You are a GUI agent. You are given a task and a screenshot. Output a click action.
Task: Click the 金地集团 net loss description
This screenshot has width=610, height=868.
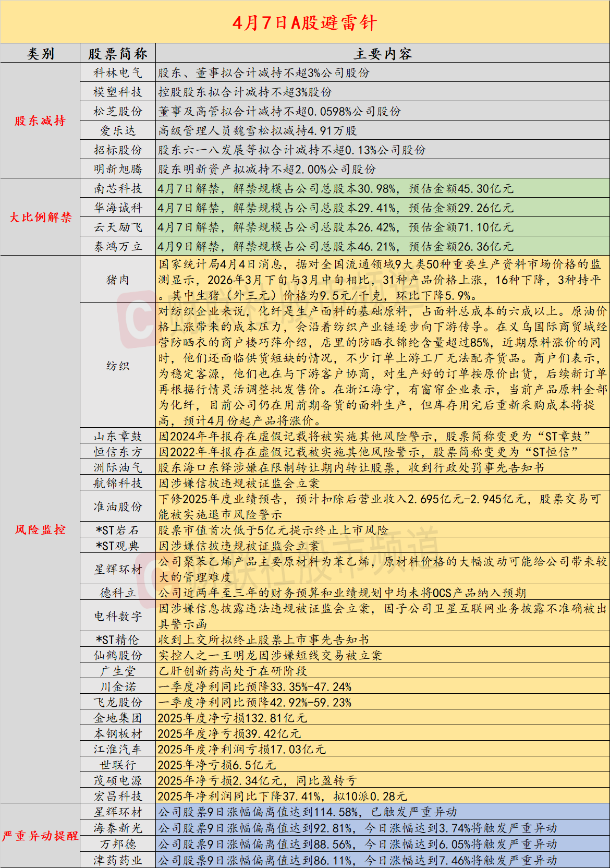click(x=233, y=718)
